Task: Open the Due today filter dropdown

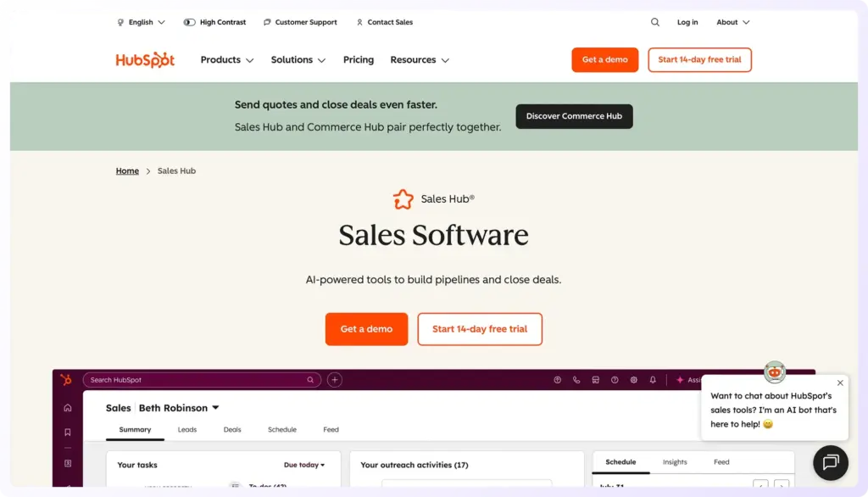Action: 304,465
